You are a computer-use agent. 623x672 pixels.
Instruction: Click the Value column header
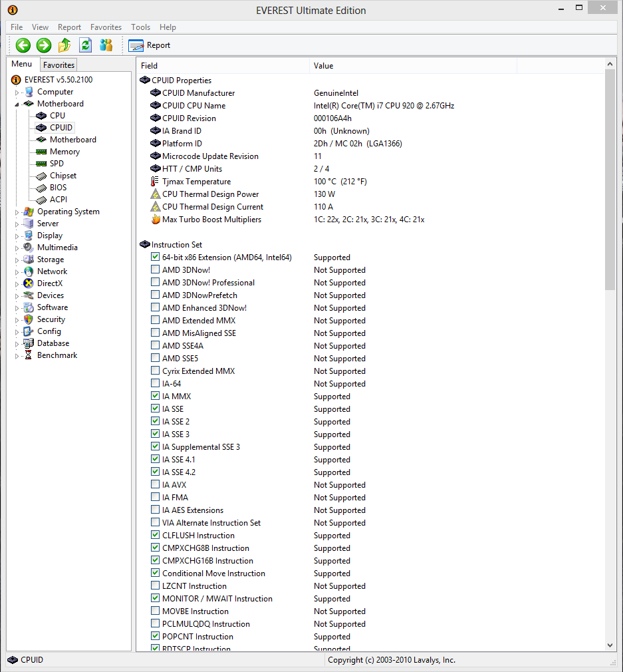coord(413,66)
